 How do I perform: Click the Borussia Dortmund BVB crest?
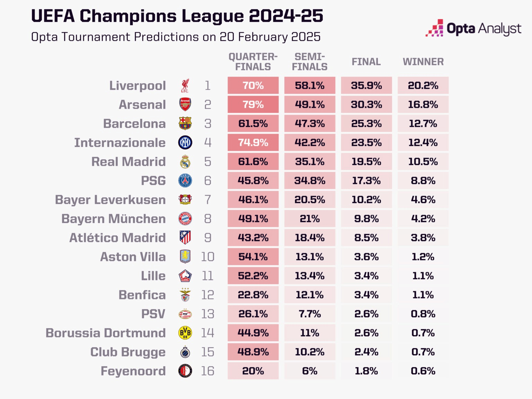185,333
